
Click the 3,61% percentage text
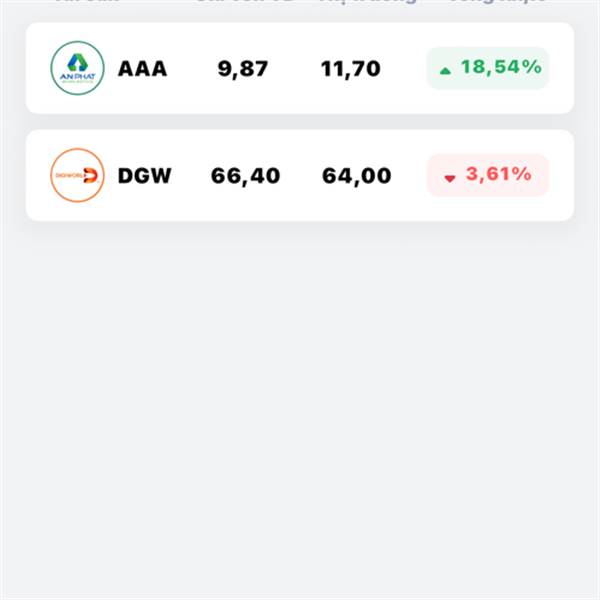click(499, 174)
